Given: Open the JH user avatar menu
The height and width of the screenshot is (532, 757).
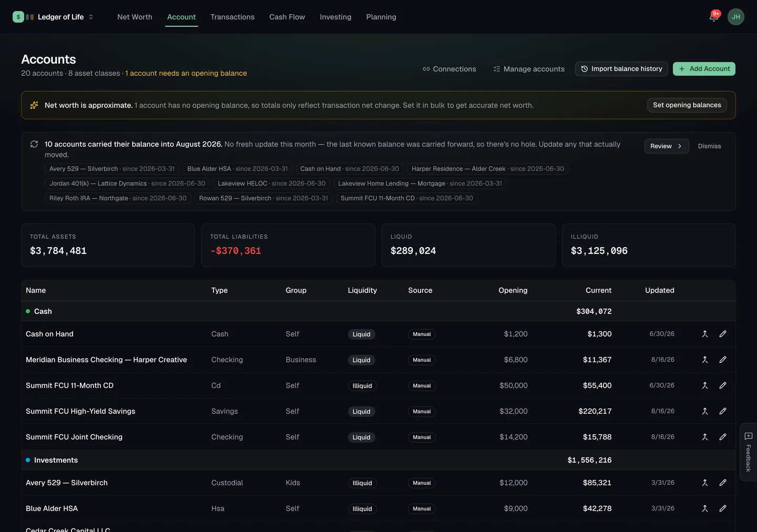Looking at the screenshot, I should click(x=736, y=17).
